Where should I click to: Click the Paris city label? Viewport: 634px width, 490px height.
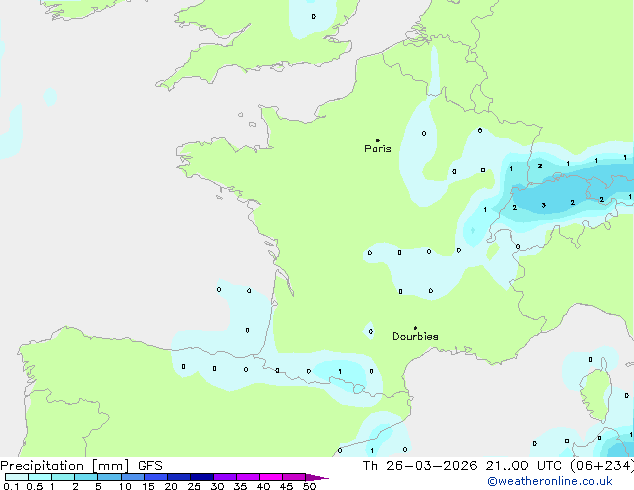click(x=378, y=149)
